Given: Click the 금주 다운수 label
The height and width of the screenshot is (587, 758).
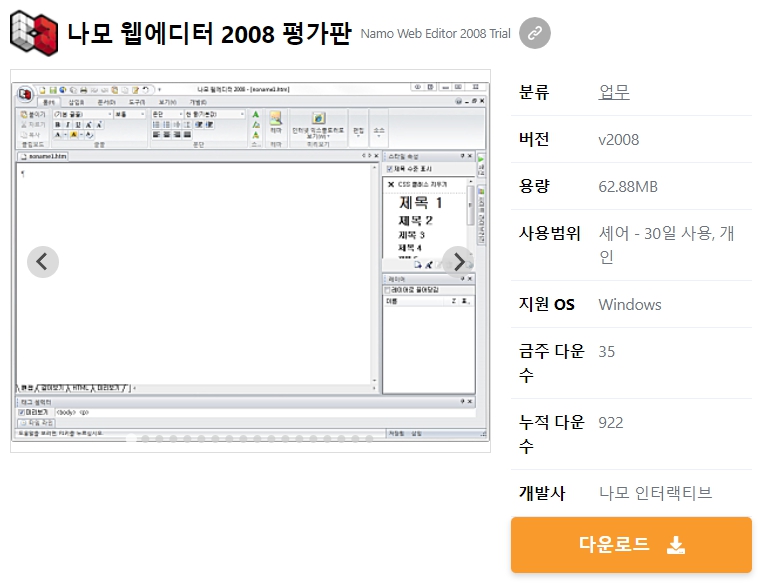Looking at the screenshot, I should click(552, 363).
